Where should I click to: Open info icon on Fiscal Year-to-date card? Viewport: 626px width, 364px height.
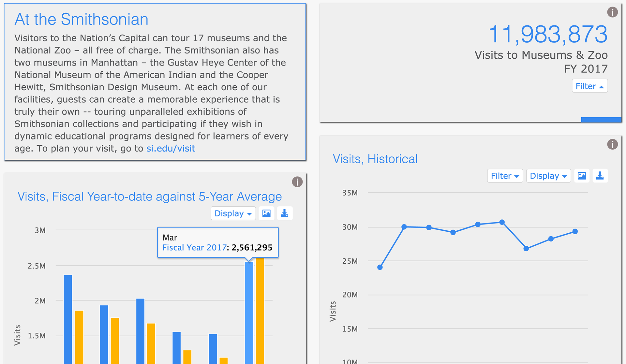pyautogui.click(x=297, y=182)
